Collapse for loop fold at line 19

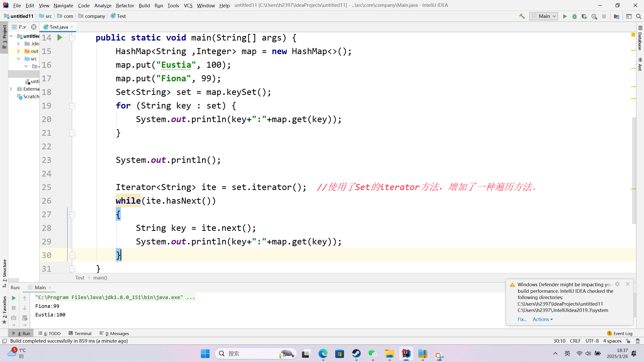[x=72, y=106]
